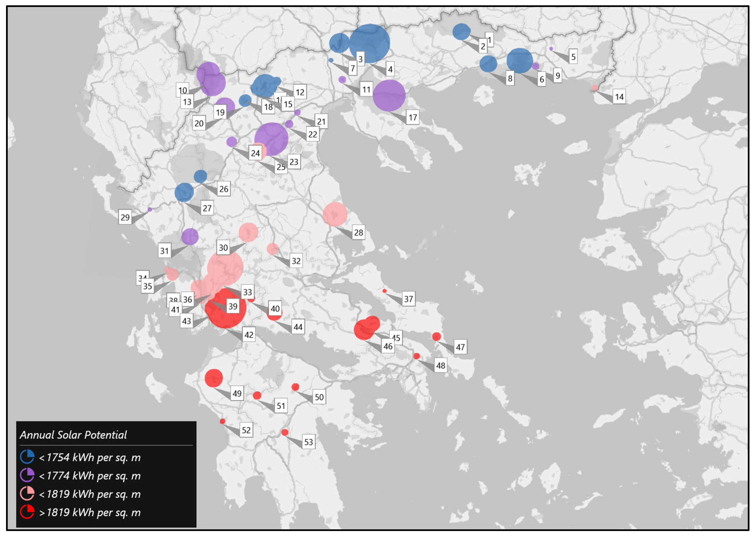Select the small red dot labeled 37

pos(384,291)
